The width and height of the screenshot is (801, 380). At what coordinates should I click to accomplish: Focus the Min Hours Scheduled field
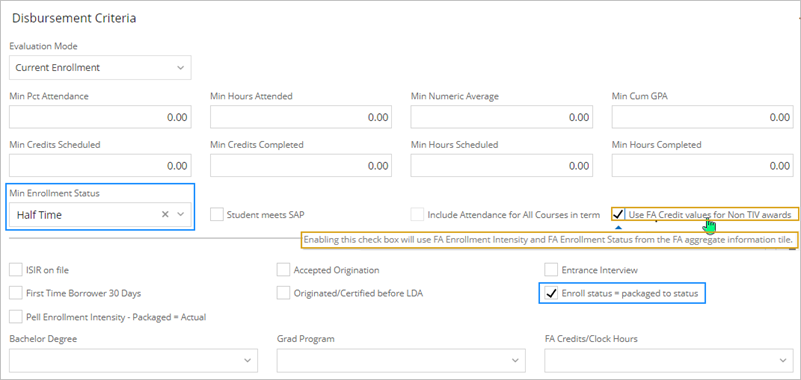coord(502,165)
